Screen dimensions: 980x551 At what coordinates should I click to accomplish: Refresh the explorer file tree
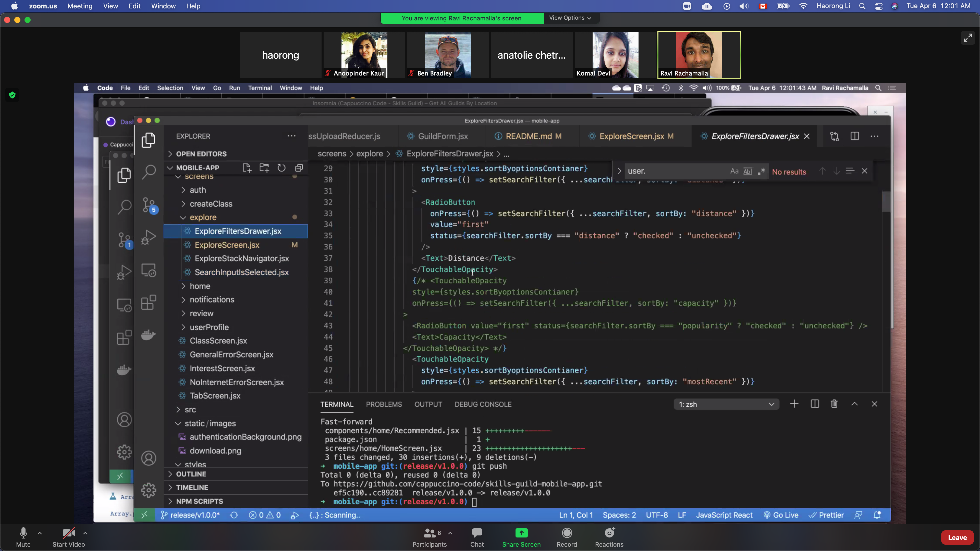click(x=281, y=168)
